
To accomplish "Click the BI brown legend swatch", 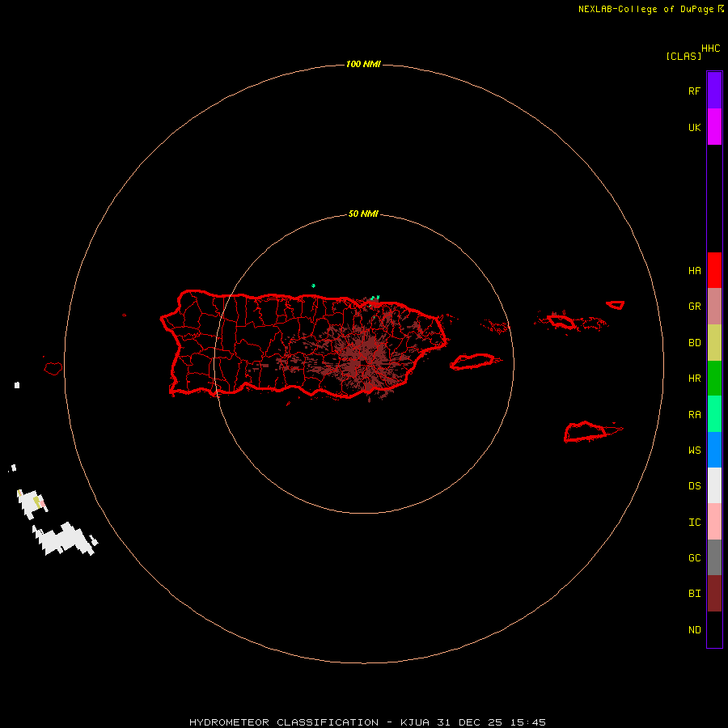I will [714, 594].
